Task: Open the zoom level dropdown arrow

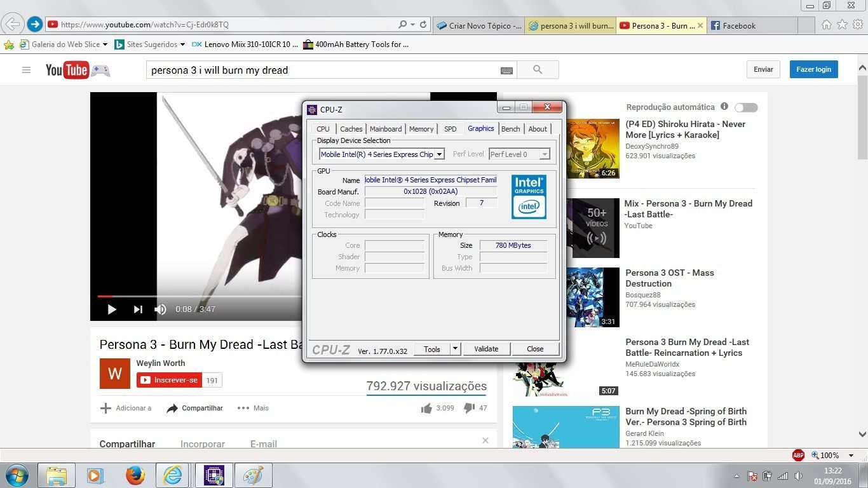Action: 851,456
